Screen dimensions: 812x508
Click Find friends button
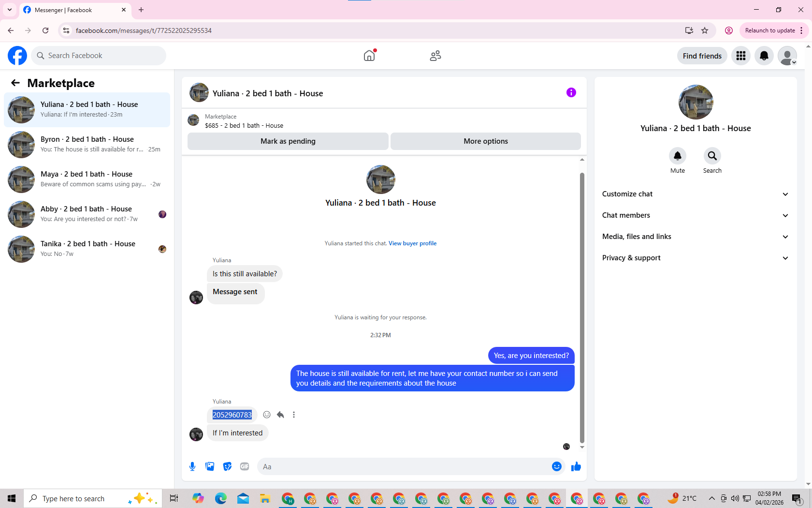pos(702,56)
